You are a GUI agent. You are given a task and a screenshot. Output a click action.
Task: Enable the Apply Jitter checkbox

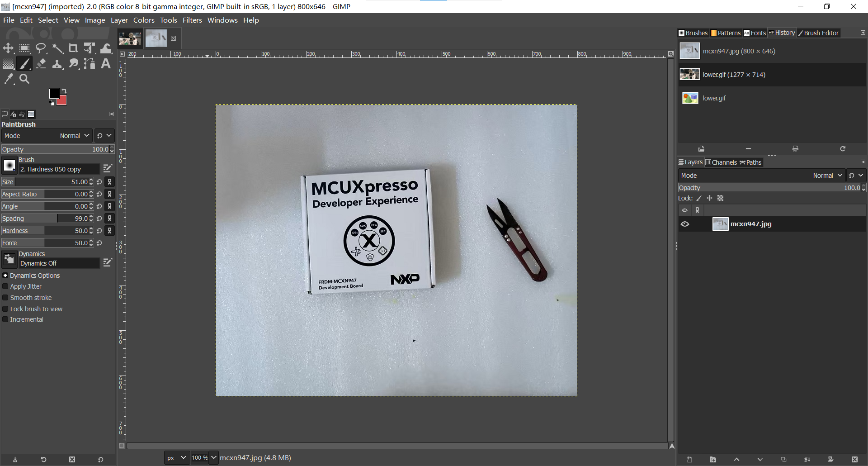5,286
